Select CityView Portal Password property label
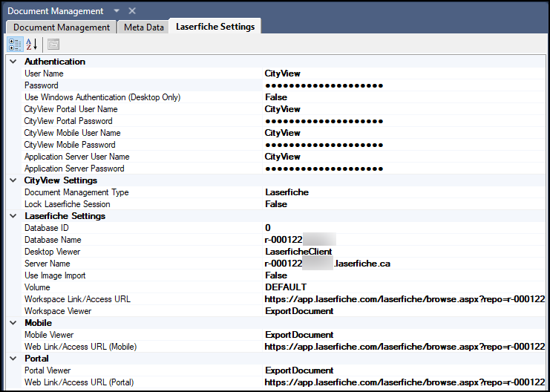 68,121
